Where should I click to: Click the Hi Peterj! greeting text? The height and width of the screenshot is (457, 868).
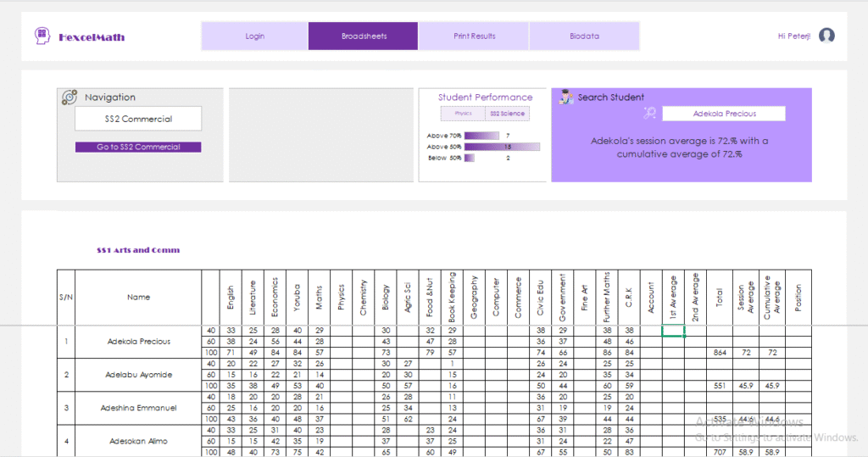click(x=794, y=36)
